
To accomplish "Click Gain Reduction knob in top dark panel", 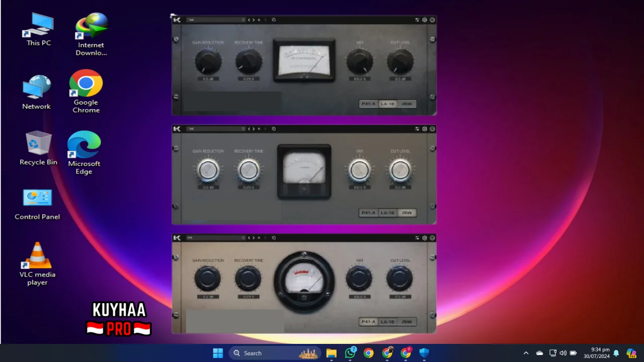I will tap(208, 62).
